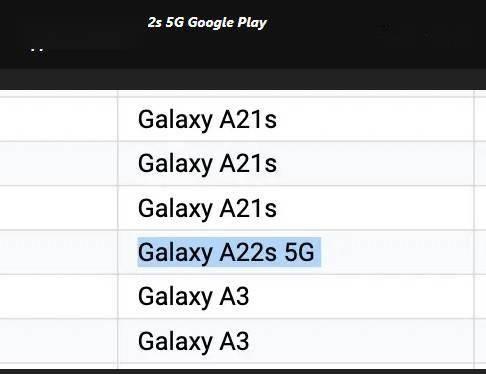The height and width of the screenshot is (374, 486).
Task: Select empty cell left of first Galaxy A3
Action: 59,296
